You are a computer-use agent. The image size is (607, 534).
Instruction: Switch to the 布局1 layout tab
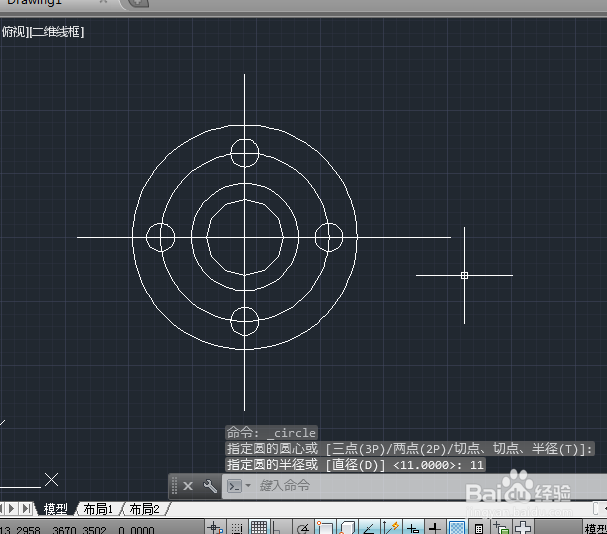pos(98,508)
